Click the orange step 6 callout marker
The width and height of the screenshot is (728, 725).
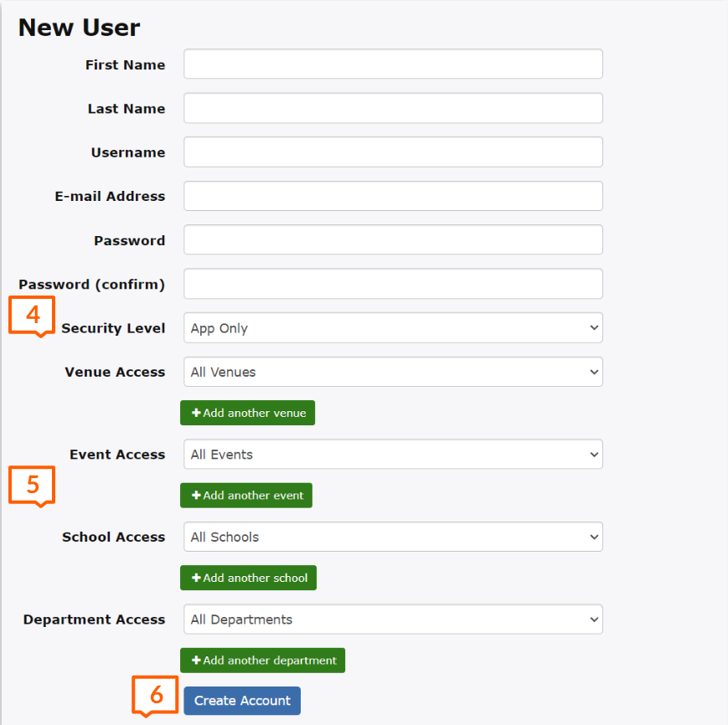coord(156,696)
